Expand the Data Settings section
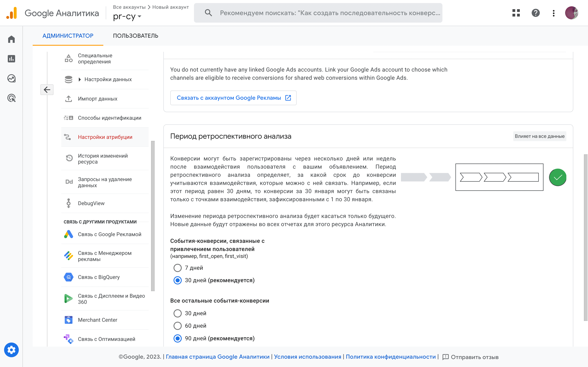The width and height of the screenshot is (588, 367). click(x=80, y=79)
